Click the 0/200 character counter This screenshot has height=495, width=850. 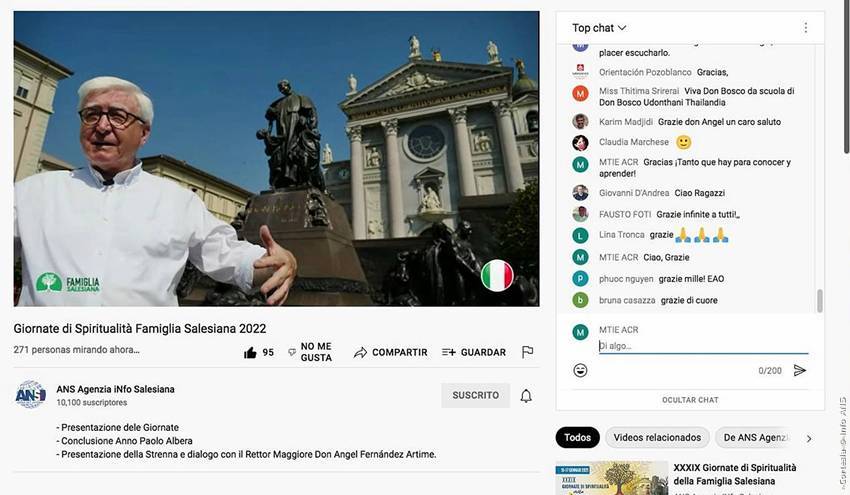pyautogui.click(x=770, y=371)
